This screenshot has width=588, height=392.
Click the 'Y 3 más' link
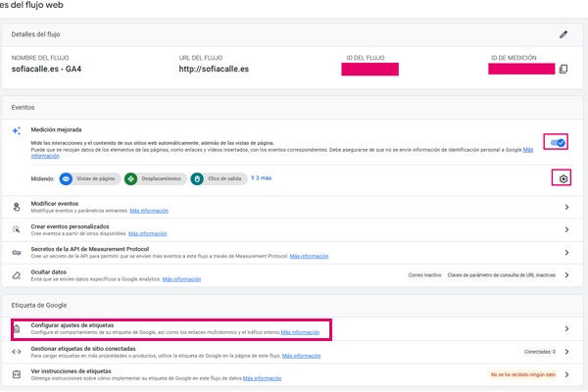click(x=261, y=178)
